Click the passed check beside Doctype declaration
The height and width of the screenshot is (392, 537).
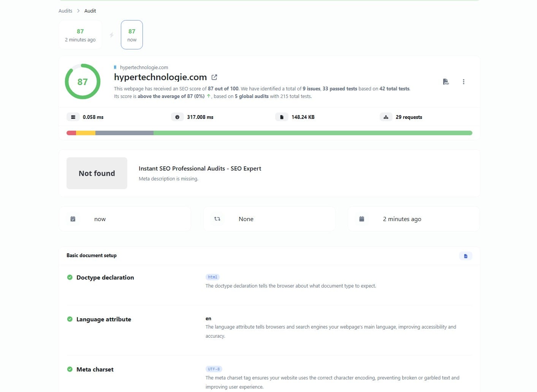[70, 277]
